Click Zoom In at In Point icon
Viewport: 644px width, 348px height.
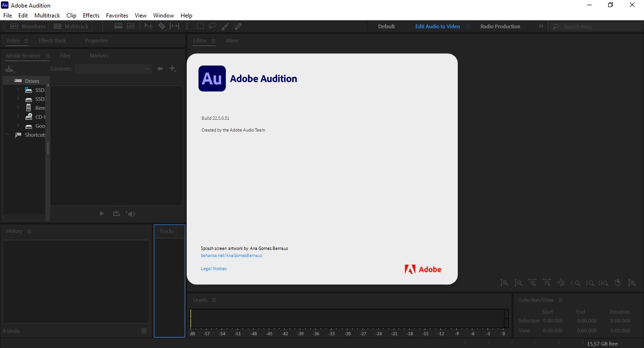575,283
